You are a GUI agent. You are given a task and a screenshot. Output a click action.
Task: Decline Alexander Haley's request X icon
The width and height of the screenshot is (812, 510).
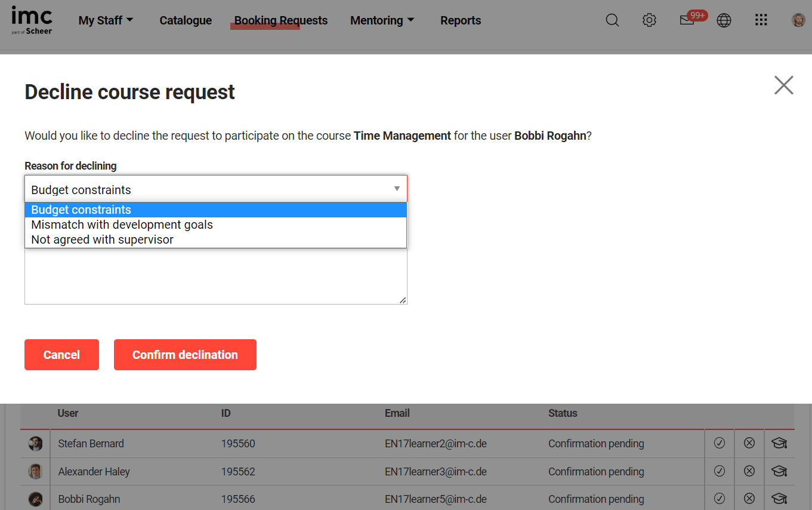[749, 471]
